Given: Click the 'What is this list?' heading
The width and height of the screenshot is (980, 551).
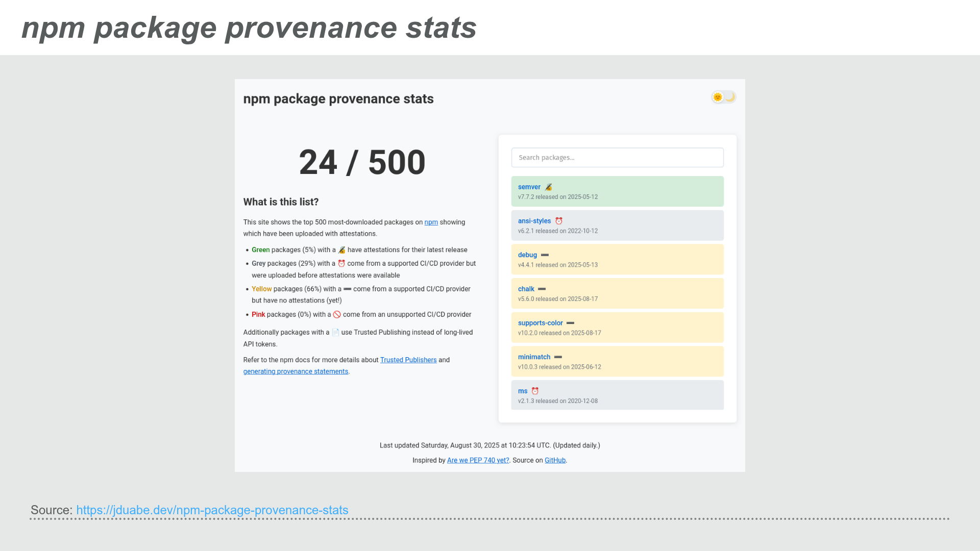Looking at the screenshot, I should 281,202.
